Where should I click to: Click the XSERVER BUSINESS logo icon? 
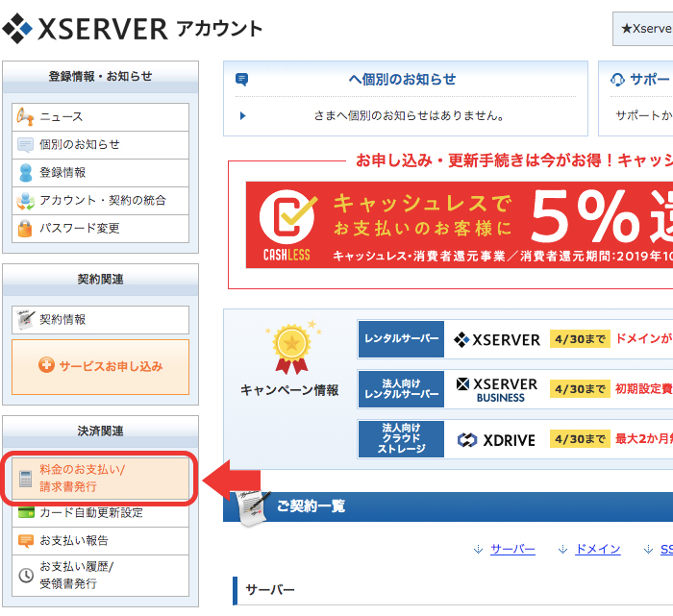(462, 384)
